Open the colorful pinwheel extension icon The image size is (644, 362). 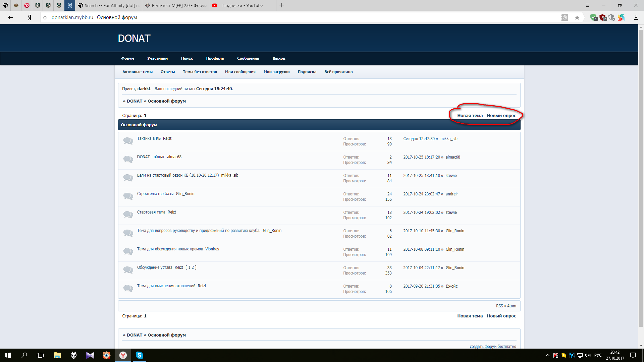[621, 17]
